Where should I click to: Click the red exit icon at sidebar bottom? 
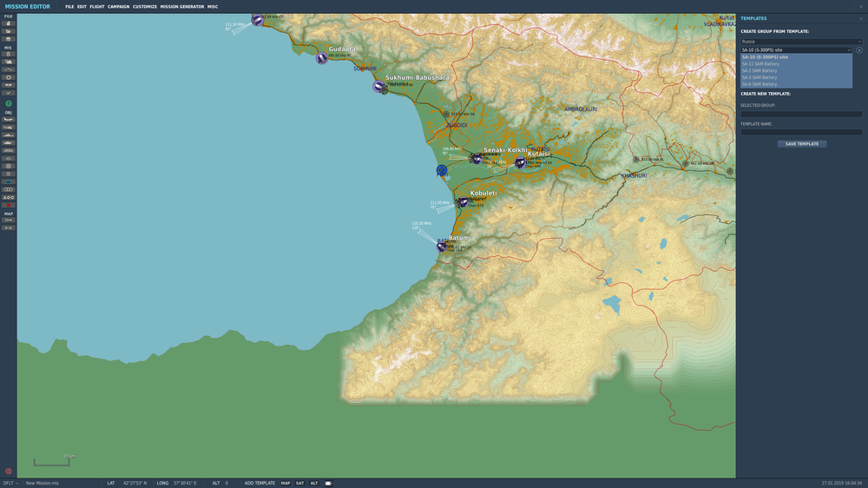coord(9,472)
